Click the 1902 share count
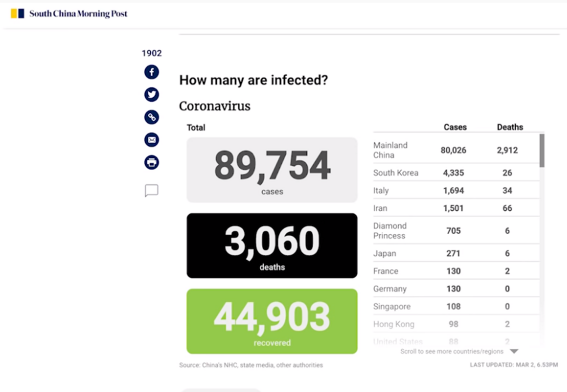Image resolution: width=567 pixels, height=392 pixels. click(x=152, y=53)
